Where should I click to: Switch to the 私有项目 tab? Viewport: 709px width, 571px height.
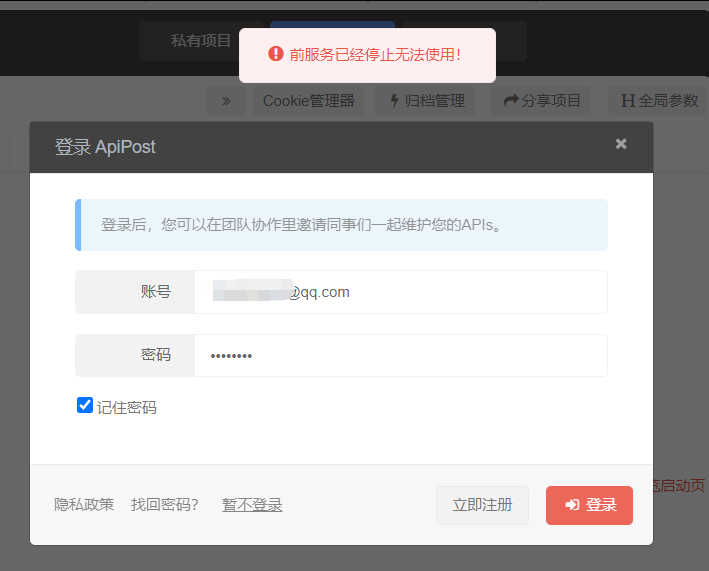click(x=201, y=41)
